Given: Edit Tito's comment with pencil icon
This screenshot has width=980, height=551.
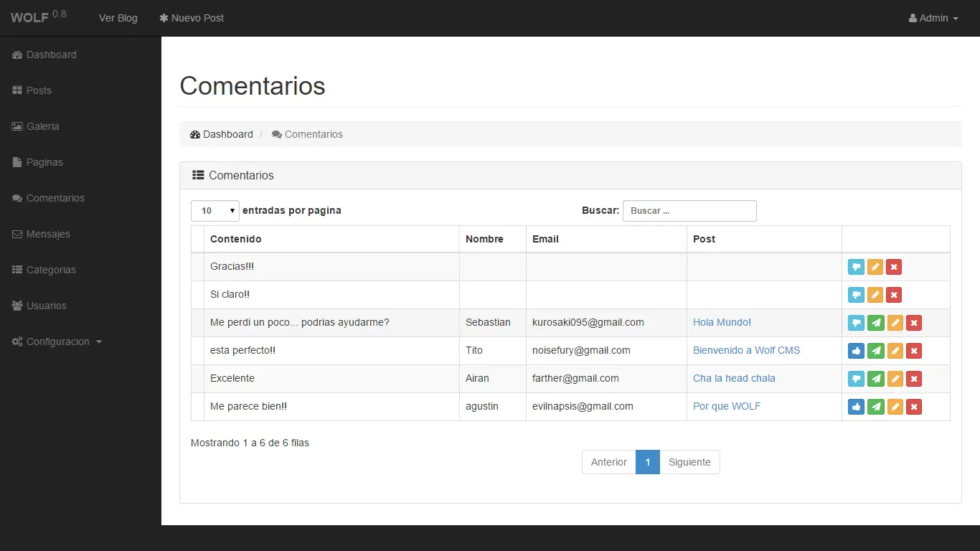Looking at the screenshot, I should pos(895,351).
